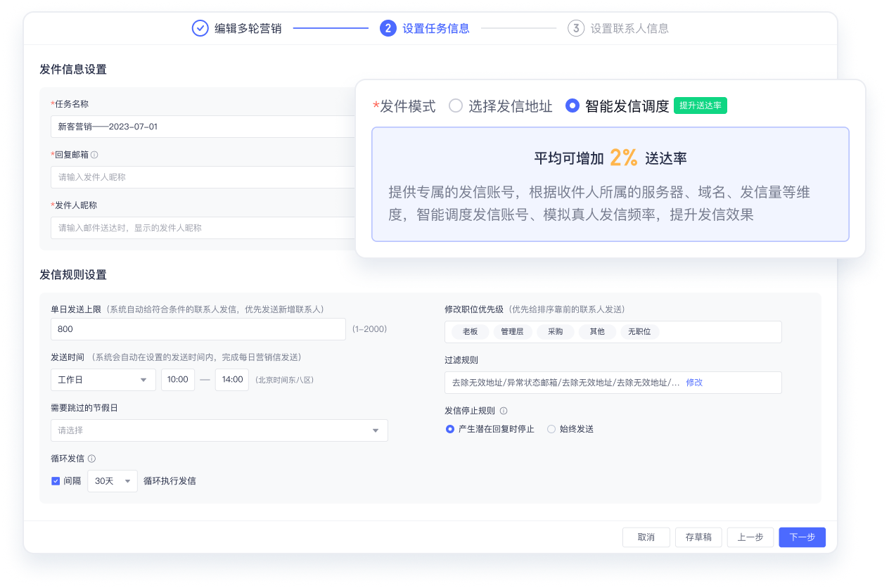Select the 智能发信调度 radio option
Image resolution: width=889 pixels, height=588 pixels.
point(573,106)
